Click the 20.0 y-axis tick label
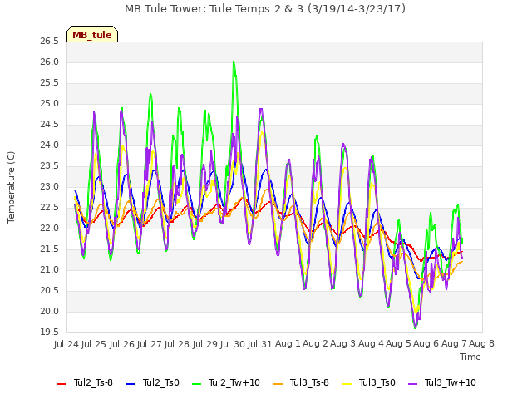The width and height of the screenshot is (532, 399). (50, 312)
